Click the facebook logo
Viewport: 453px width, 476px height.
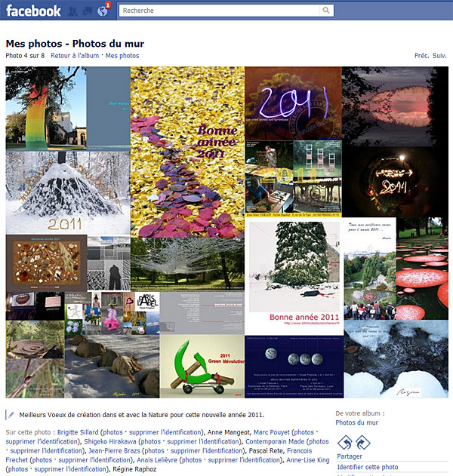(33, 11)
